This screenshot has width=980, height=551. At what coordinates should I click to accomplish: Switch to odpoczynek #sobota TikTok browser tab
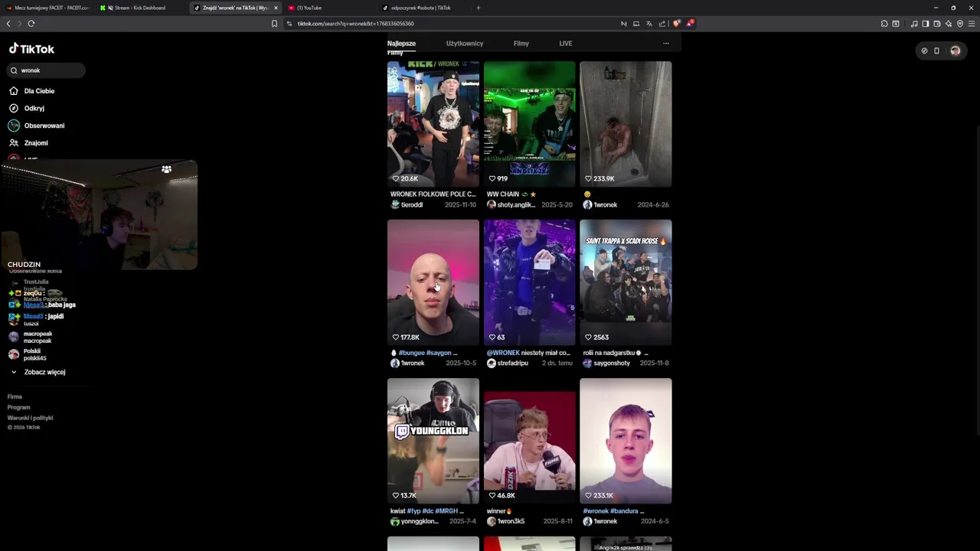tap(423, 8)
